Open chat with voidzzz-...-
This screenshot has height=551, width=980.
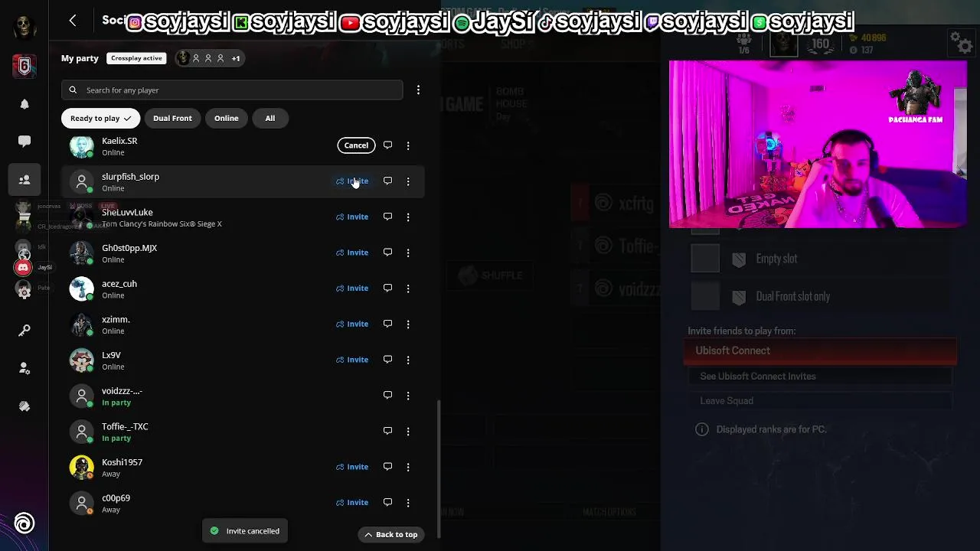387,396
